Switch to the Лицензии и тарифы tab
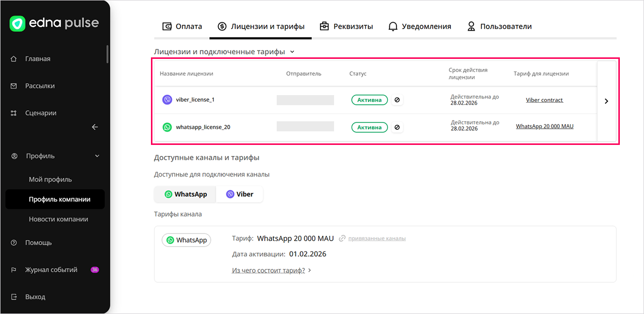 261,27
